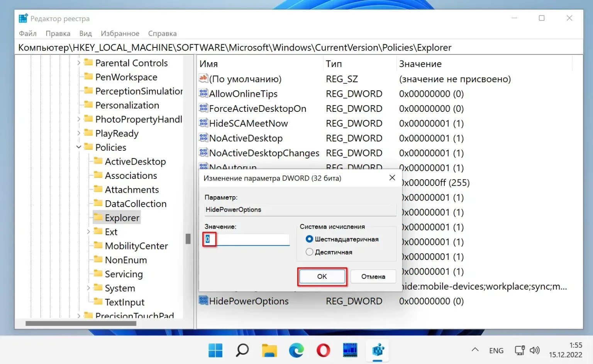Confirm the DWORD edit with OK
593x364 pixels.
point(322,276)
